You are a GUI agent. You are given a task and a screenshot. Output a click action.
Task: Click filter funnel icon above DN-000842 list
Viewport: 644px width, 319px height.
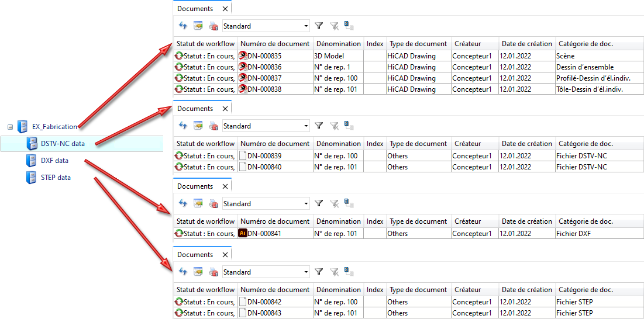pyautogui.click(x=319, y=272)
